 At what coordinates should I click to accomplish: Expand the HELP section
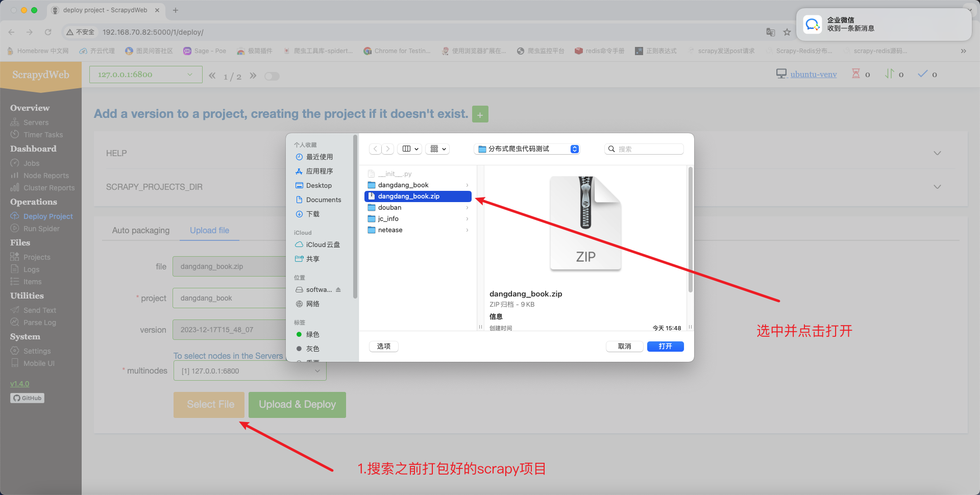(x=531, y=153)
